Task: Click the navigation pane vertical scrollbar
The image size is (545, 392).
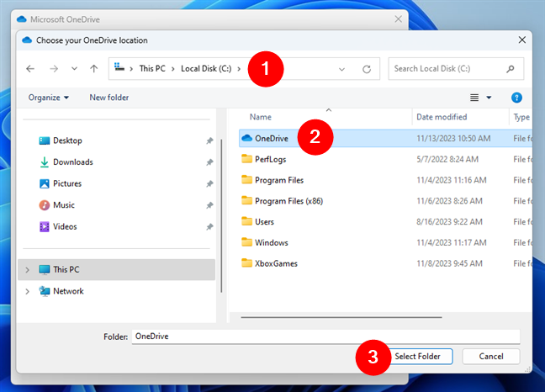Action: 221,215
